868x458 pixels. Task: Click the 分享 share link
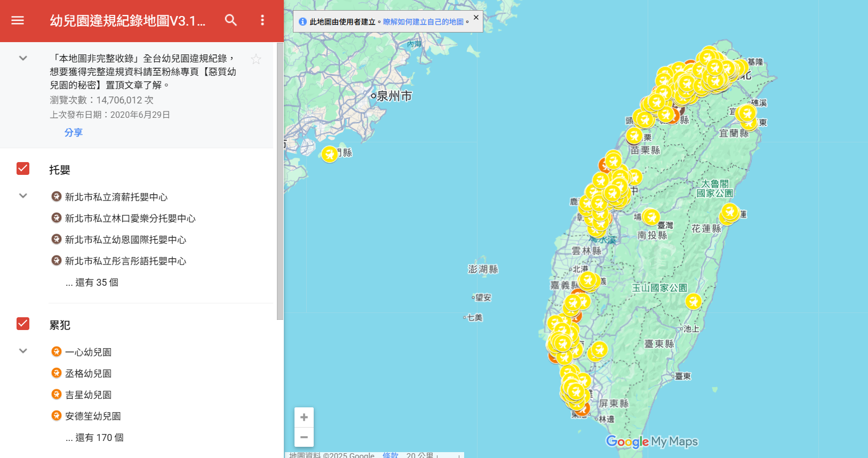tap(74, 133)
